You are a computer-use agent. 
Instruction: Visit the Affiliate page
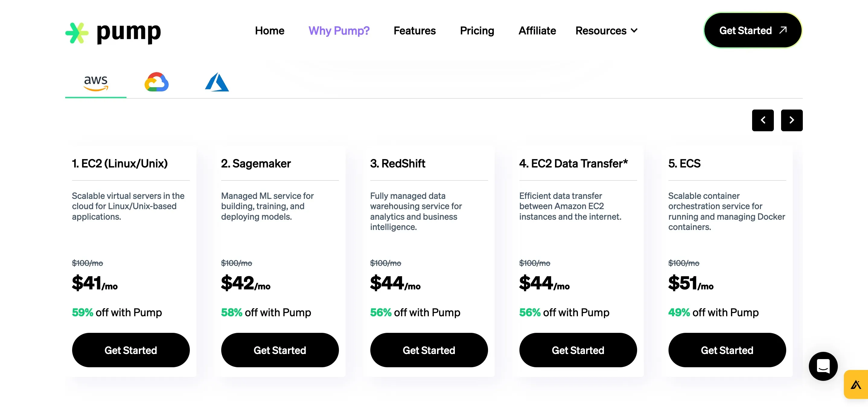[537, 31]
